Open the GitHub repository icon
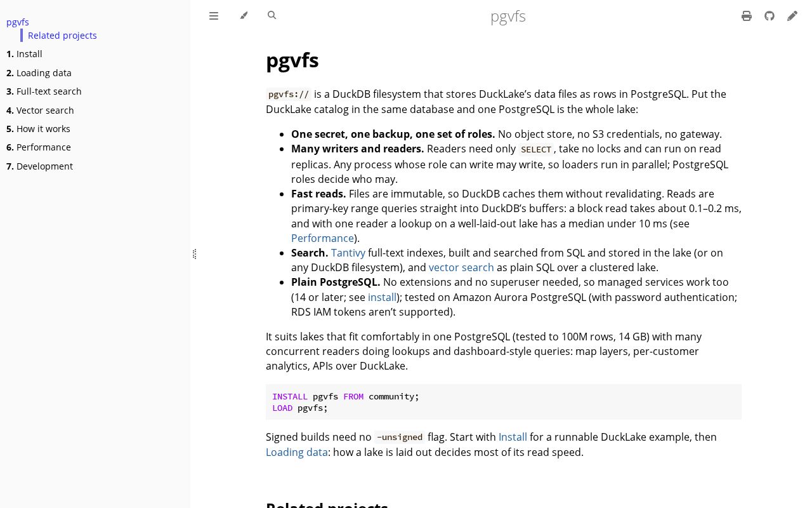The width and height of the screenshot is (812, 508). tap(769, 16)
